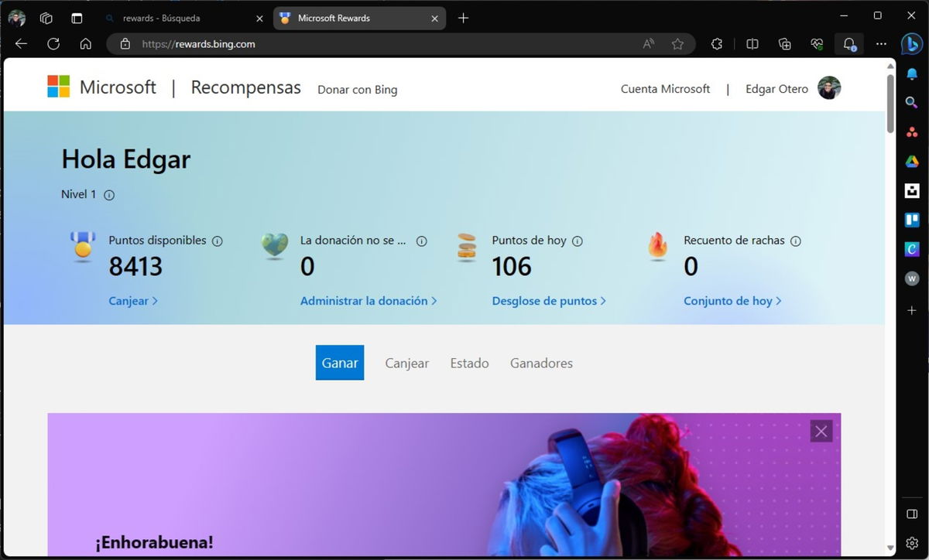Viewport: 929px width, 560px height.
Task: Open Trello from the Edge sidebar
Action: pyautogui.click(x=911, y=220)
